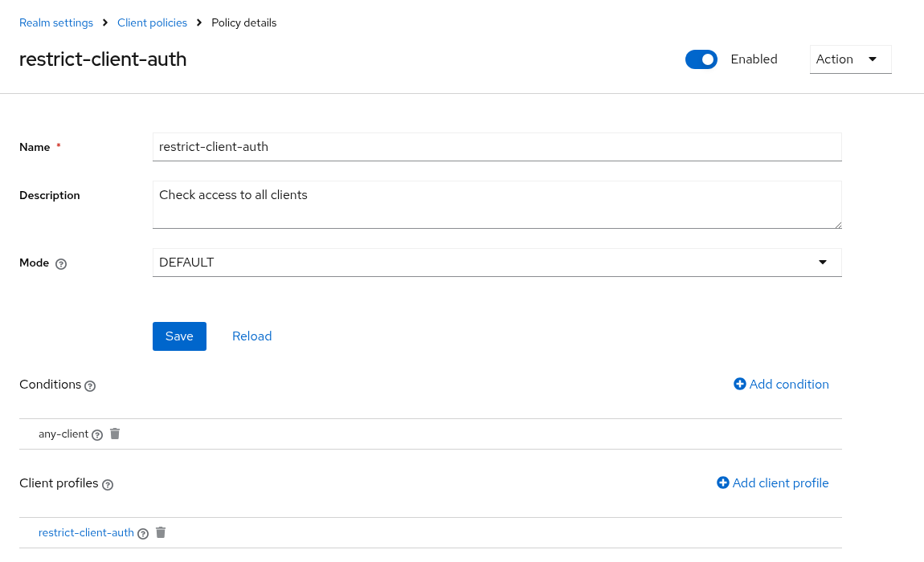Remove restrict-client-auth client profile via trash icon
This screenshot has height=562, width=924.
[x=160, y=532]
